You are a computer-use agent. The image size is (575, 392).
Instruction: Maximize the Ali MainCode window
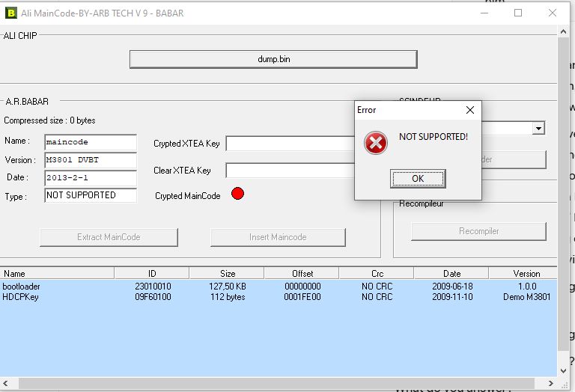pos(518,13)
